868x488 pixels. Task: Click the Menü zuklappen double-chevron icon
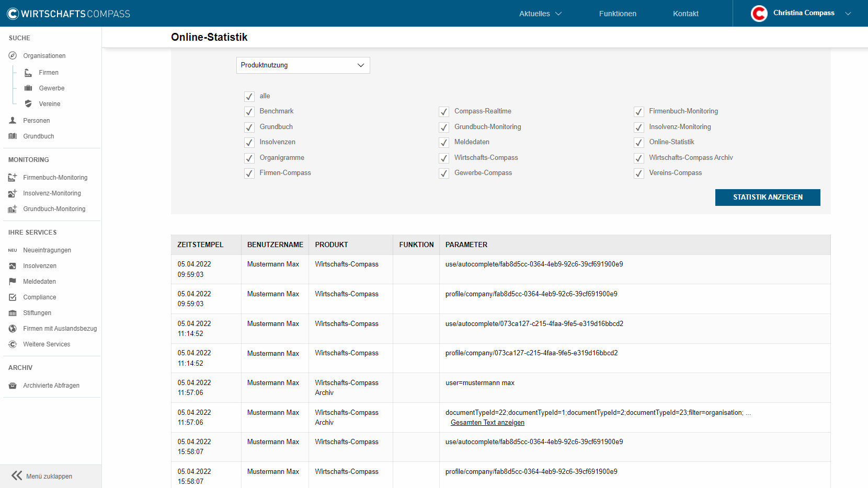(x=17, y=475)
